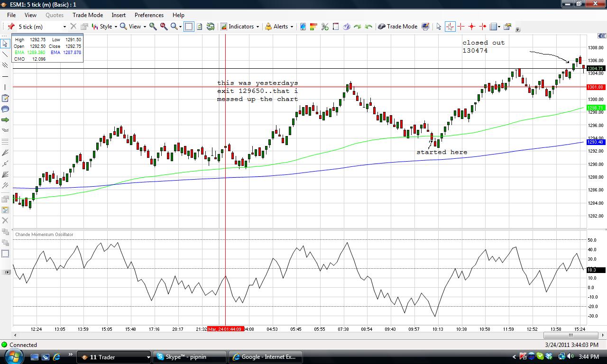Open the Insert menu

tap(119, 15)
